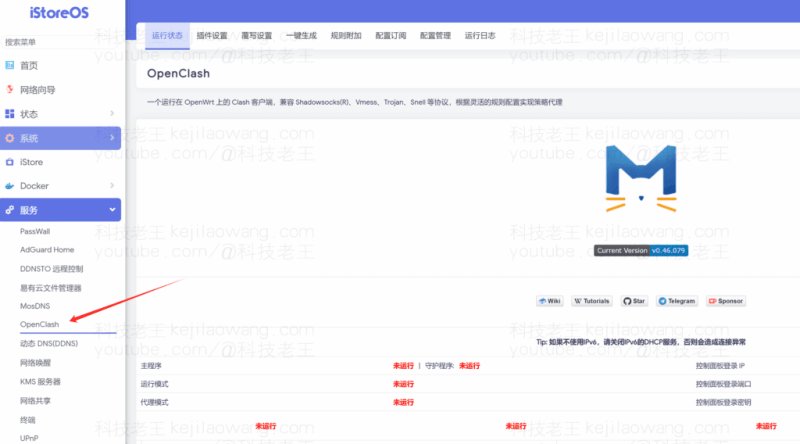800x444 pixels.
Task: Click the 状态 grid icon
Action: 10,114
